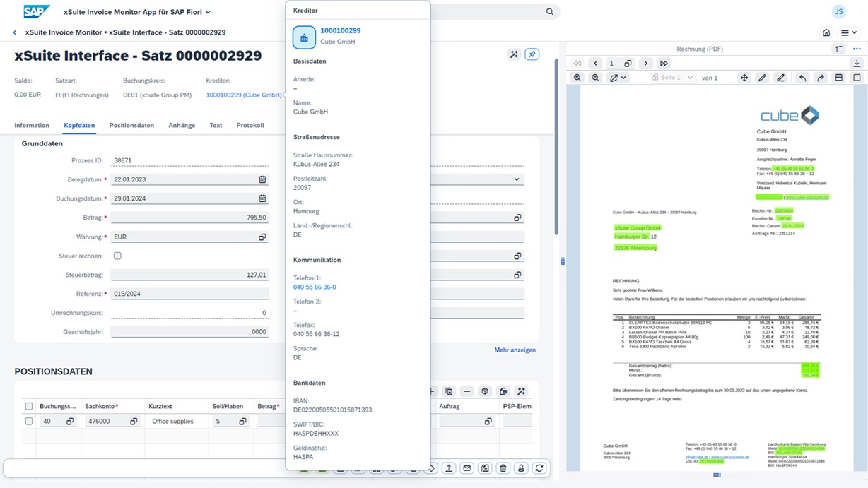The width and height of the screenshot is (868, 488).
Task: Download the Rechnung PDF
Action: [857, 64]
